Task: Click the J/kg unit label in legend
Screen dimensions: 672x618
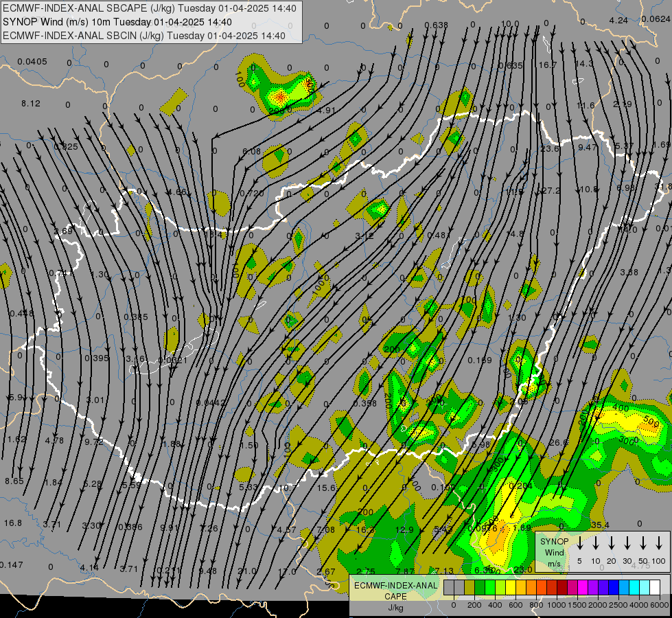Action: pos(395,608)
